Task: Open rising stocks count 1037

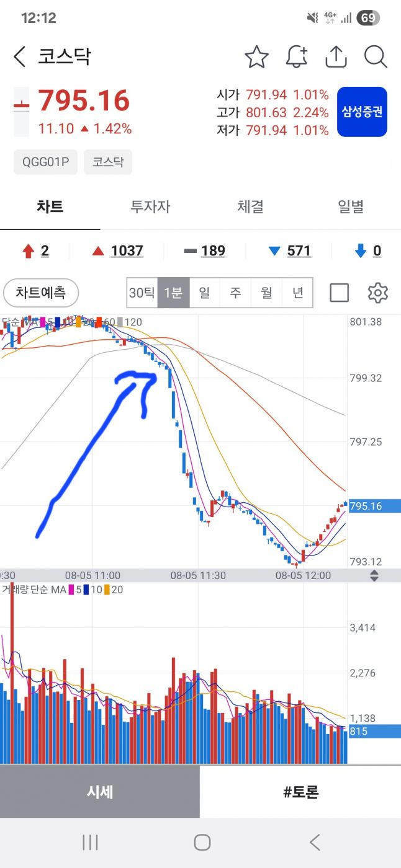Action: coord(127,251)
